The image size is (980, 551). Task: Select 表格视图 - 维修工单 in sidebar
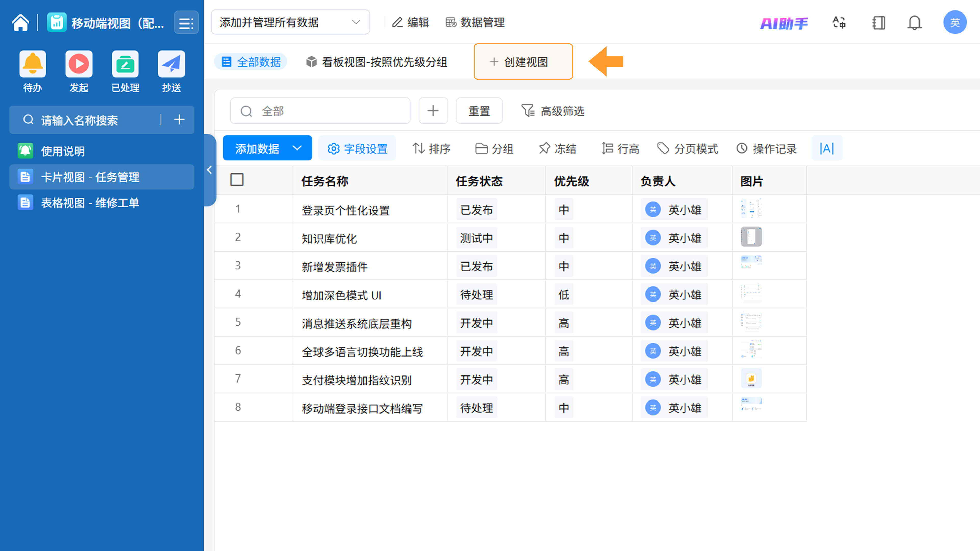tap(90, 203)
